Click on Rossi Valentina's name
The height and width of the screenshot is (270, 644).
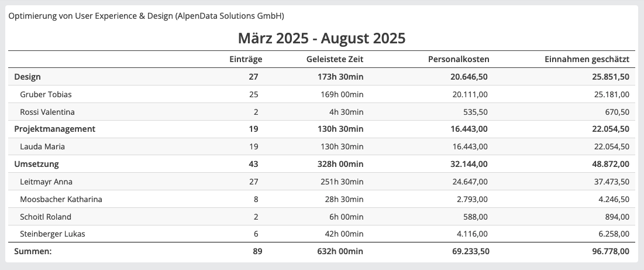tap(47, 112)
